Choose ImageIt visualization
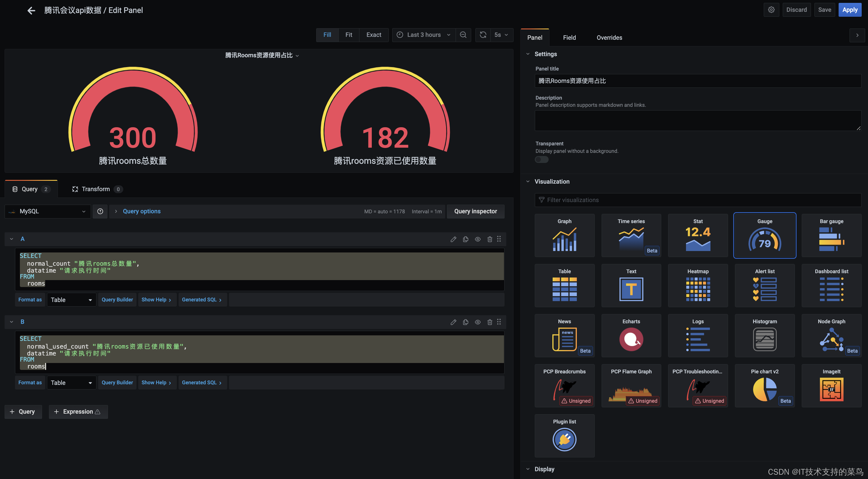This screenshot has width=868, height=479. pyautogui.click(x=831, y=386)
